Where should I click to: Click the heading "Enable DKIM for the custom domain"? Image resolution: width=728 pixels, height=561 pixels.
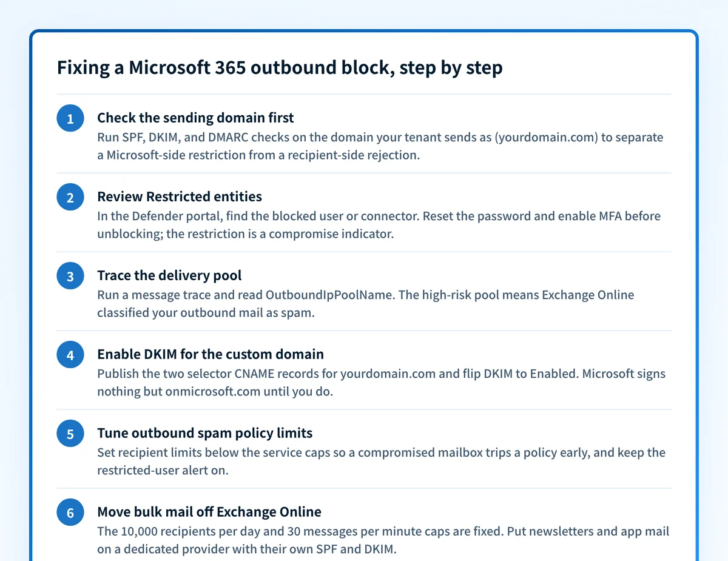(x=211, y=354)
